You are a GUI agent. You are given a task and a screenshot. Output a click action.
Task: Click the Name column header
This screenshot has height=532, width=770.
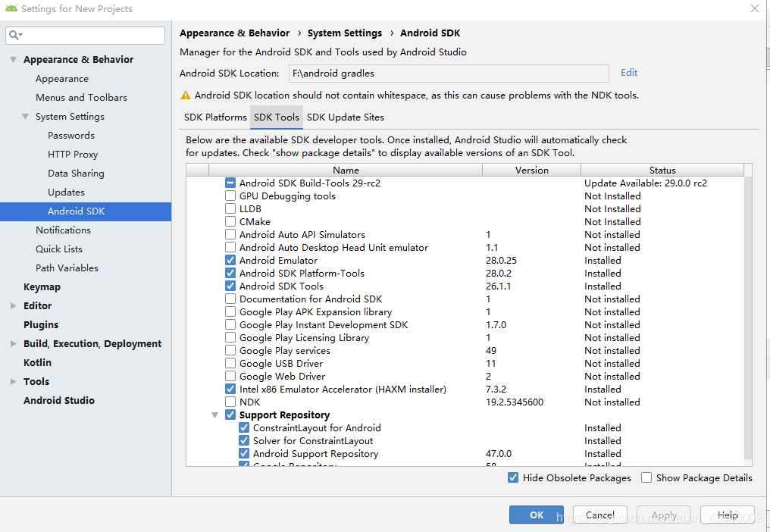(x=346, y=170)
